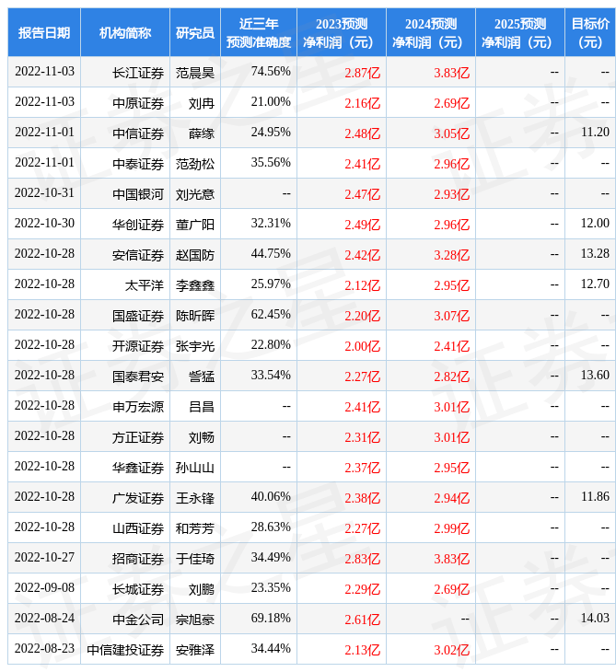Click researcher name 范劲松

point(195,164)
